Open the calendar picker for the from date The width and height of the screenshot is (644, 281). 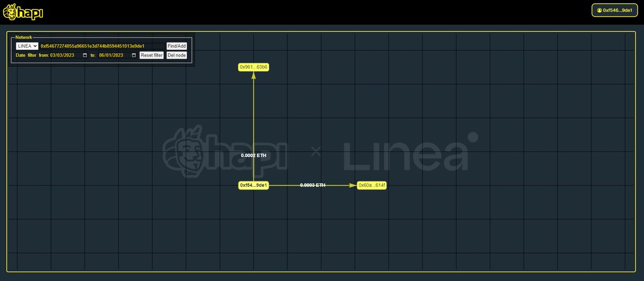(x=85, y=55)
